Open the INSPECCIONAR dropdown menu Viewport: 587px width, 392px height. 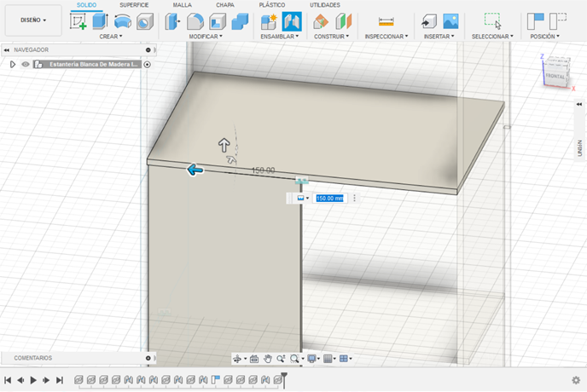point(386,37)
